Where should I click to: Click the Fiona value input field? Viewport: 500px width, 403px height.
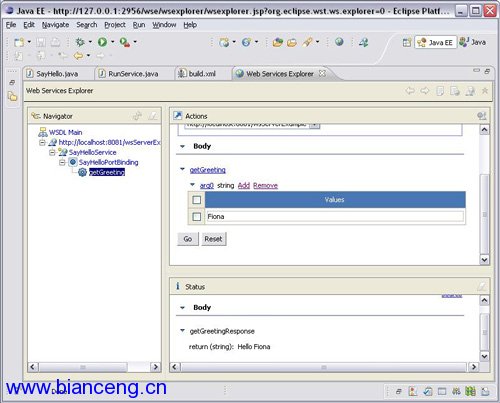(335, 217)
